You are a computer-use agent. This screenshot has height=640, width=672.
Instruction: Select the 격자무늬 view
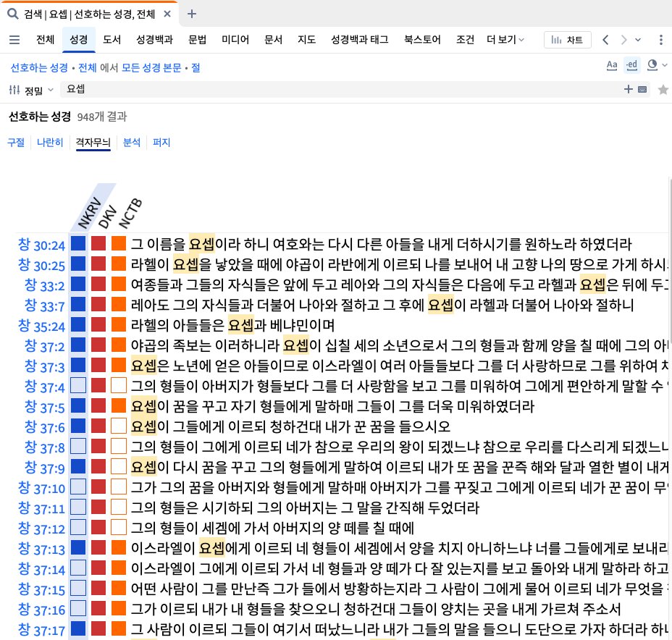pyautogui.click(x=93, y=142)
